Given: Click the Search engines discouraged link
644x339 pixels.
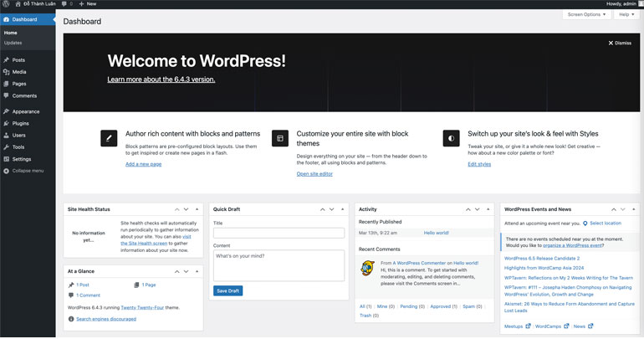Looking at the screenshot, I should click(x=106, y=319).
